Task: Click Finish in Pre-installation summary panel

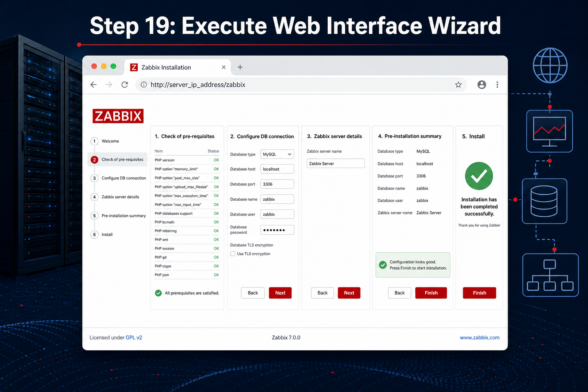Action: tap(431, 293)
